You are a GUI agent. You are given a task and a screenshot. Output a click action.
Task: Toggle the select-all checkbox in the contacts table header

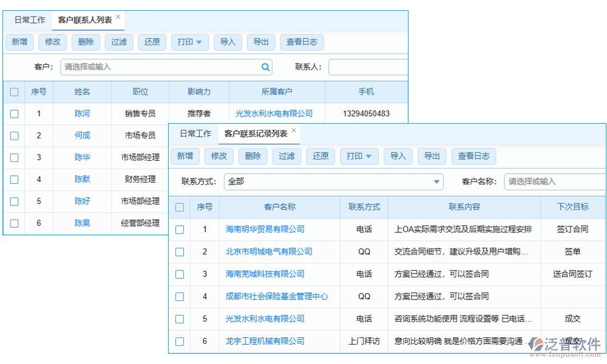[14, 92]
